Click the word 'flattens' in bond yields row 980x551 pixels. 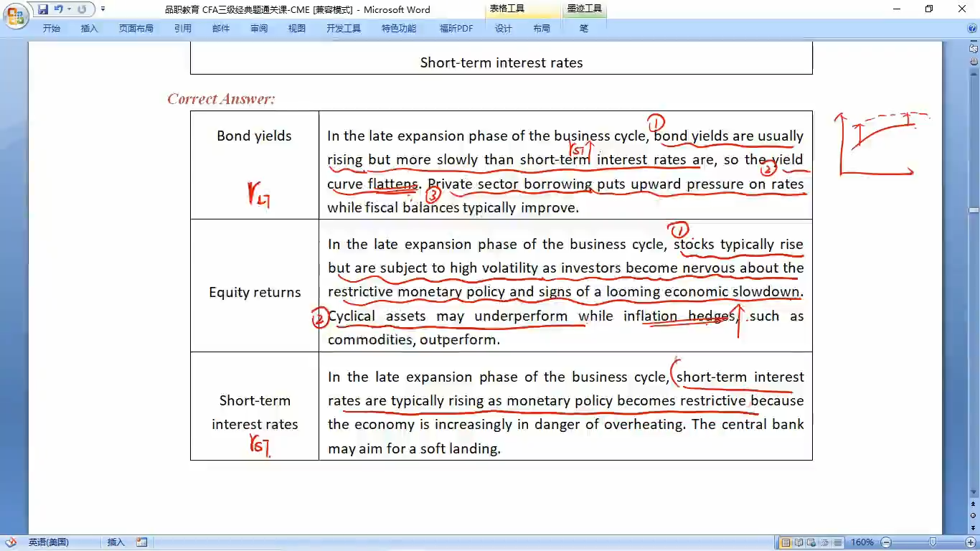coord(393,184)
